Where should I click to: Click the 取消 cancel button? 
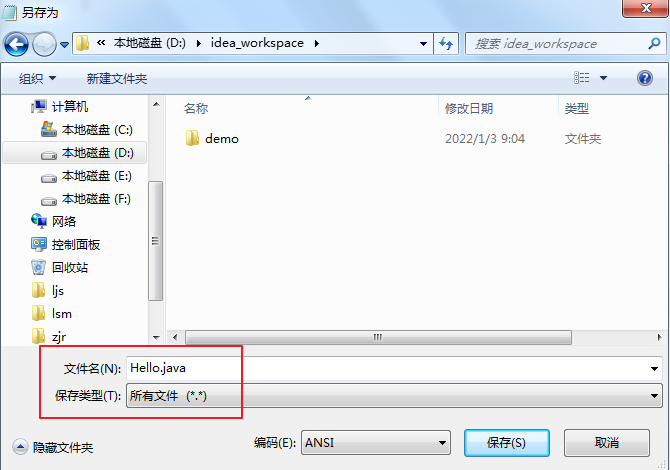click(607, 443)
